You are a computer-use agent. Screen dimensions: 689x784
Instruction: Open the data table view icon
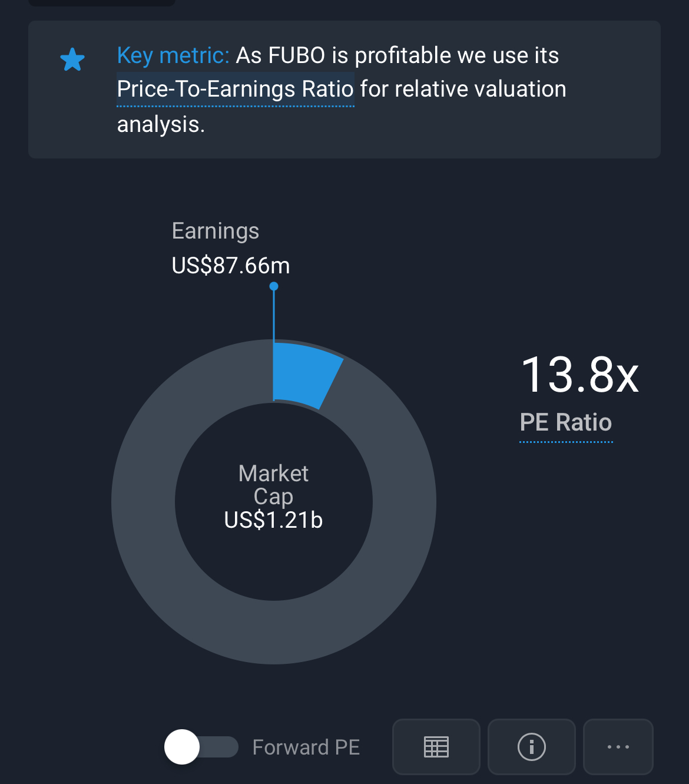click(436, 746)
